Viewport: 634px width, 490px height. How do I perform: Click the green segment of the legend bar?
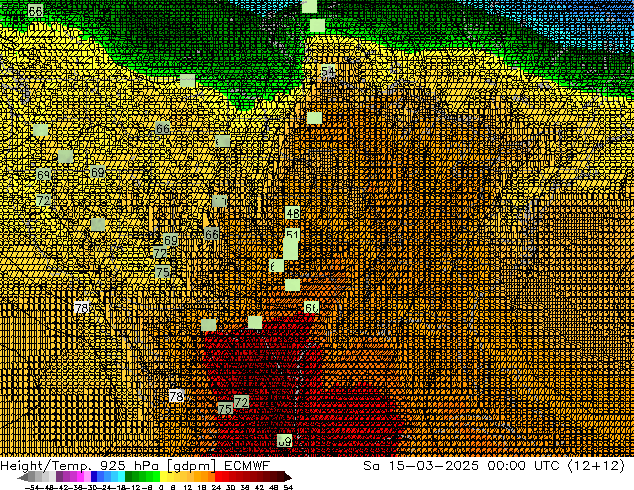142,476
